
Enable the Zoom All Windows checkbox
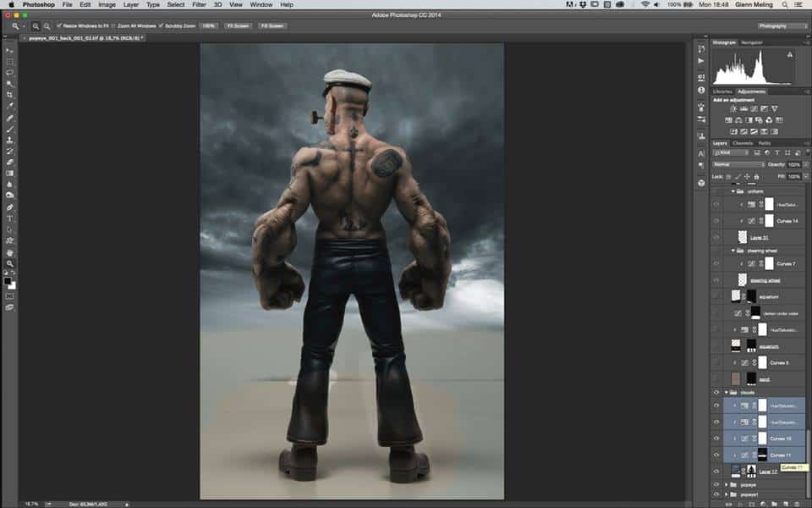coord(114,26)
